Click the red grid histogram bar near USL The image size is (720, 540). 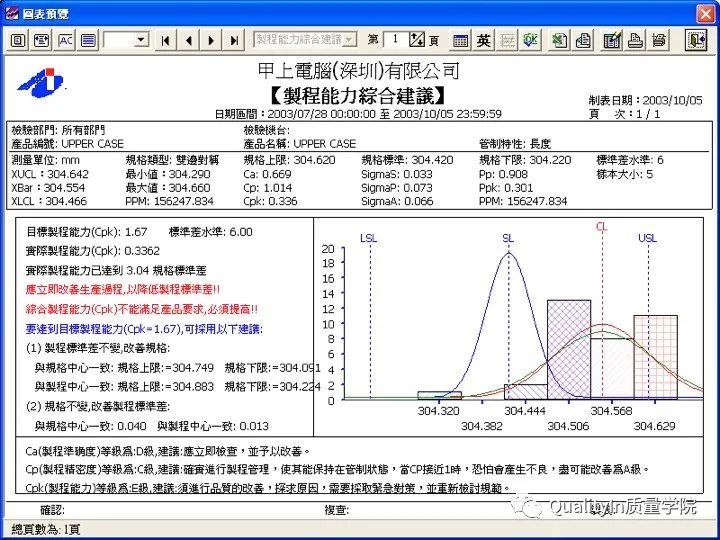tap(655, 357)
